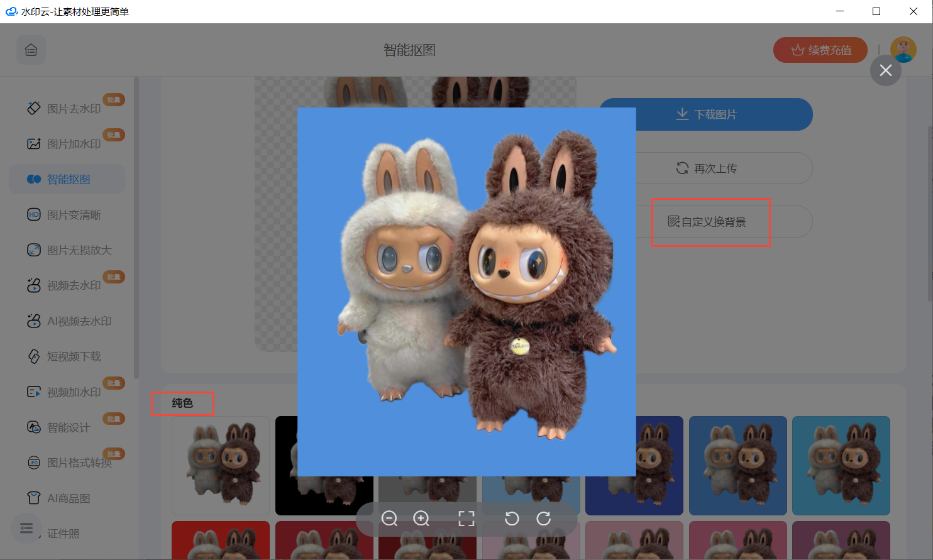Open AI商品图 in the sidebar
933x560 pixels.
(67, 498)
